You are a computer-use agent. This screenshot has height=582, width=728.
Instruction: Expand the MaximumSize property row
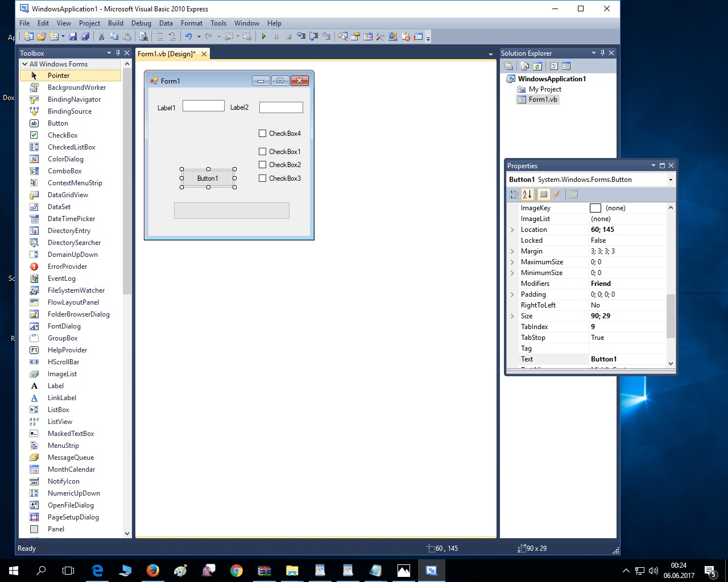(x=512, y=262)
